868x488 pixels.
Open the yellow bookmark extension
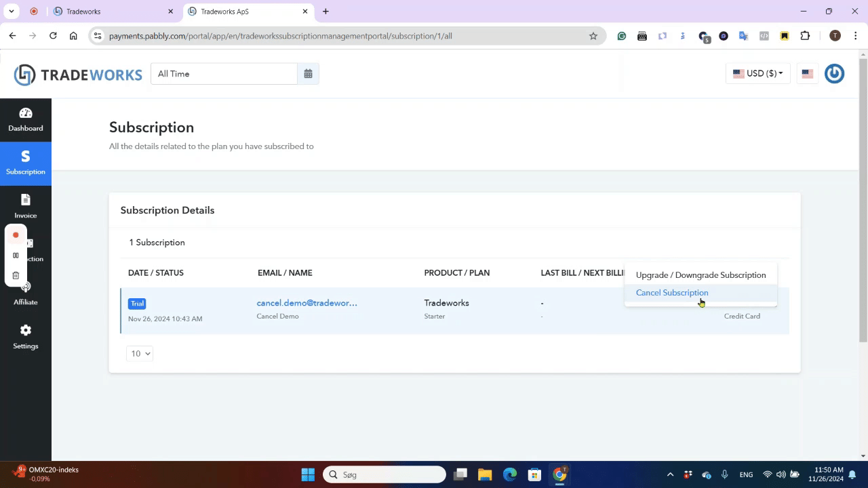[785, 36]
